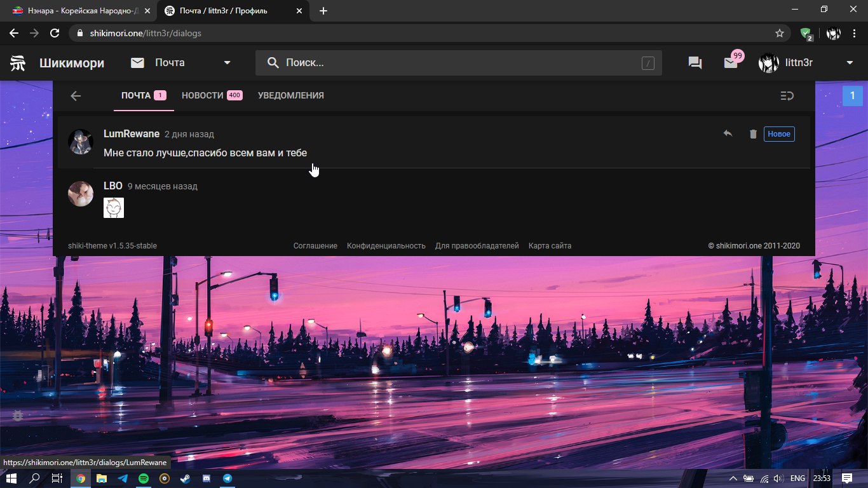
Task: Switch to the УВЕДОМЛЕНИЯ tab
Action: 291,95
